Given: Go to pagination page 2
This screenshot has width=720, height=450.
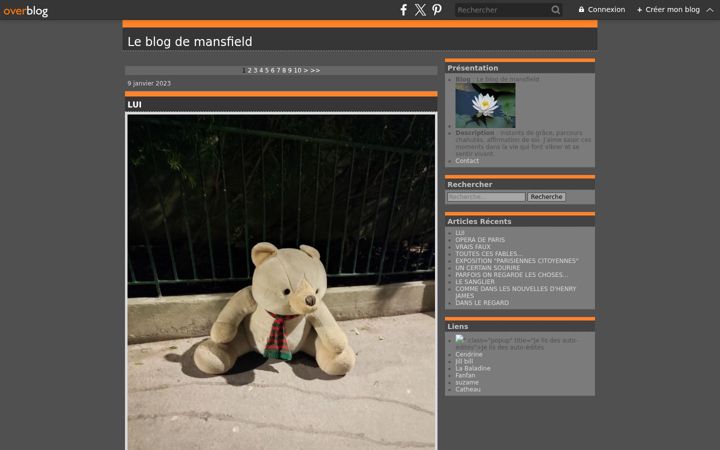Looking at the screenshot, I should pyautogui.click(x=249, y=70).
